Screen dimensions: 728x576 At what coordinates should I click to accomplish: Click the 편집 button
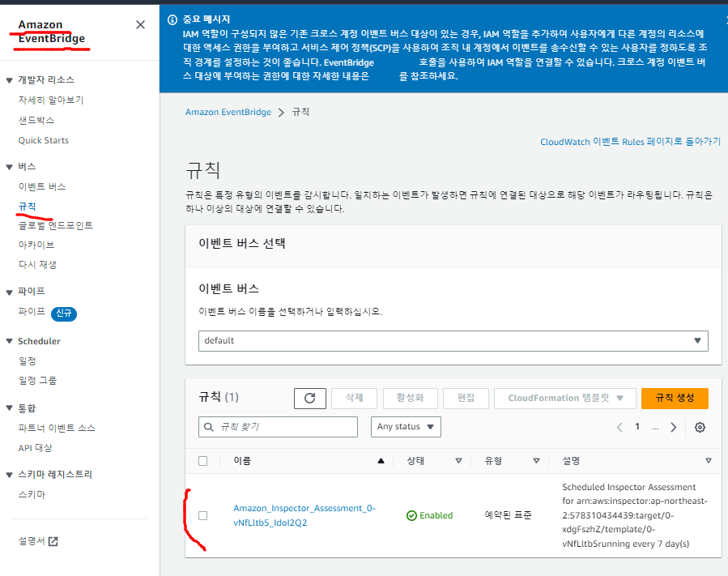pos(466,399)
